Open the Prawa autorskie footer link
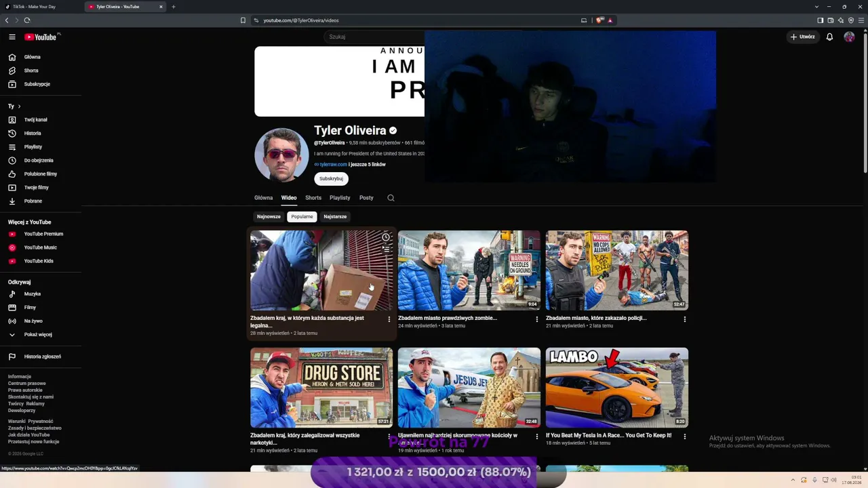Viewport: 868px width, 488px height. [x=25, y=390]
